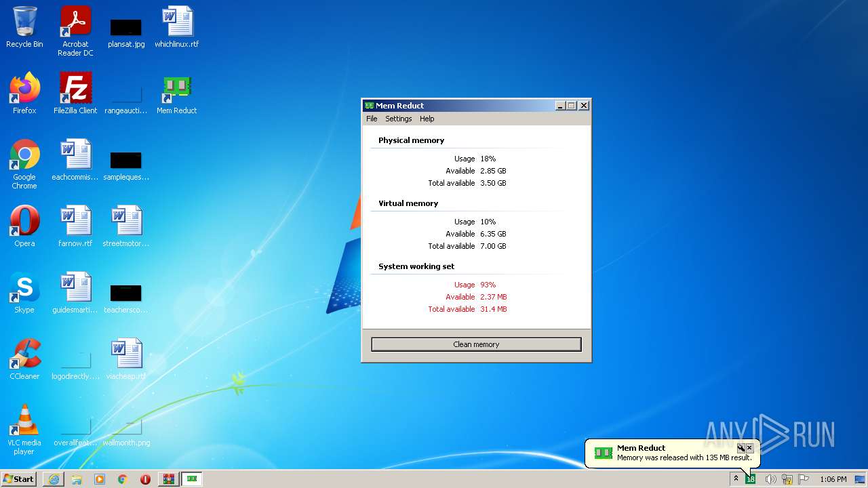Click the 31.4 MB total available value
868x488 pixels.
point(494,309)
